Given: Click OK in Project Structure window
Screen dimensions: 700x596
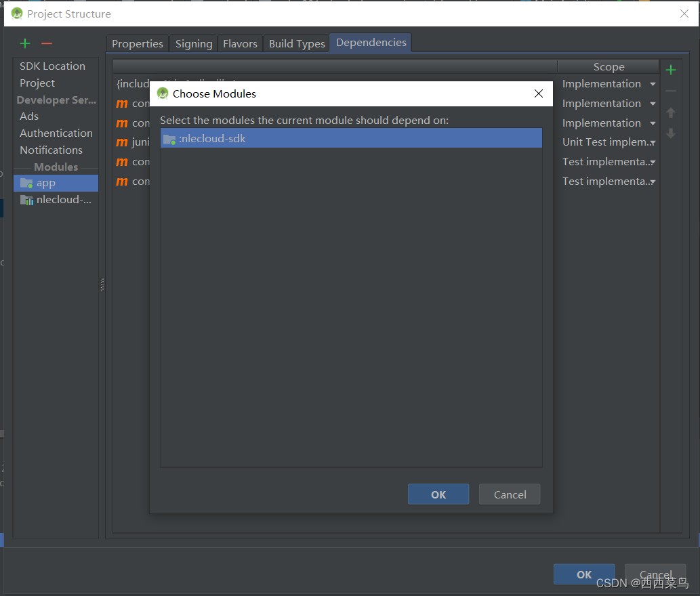Looking at the screenshot, I should (584, 574).
